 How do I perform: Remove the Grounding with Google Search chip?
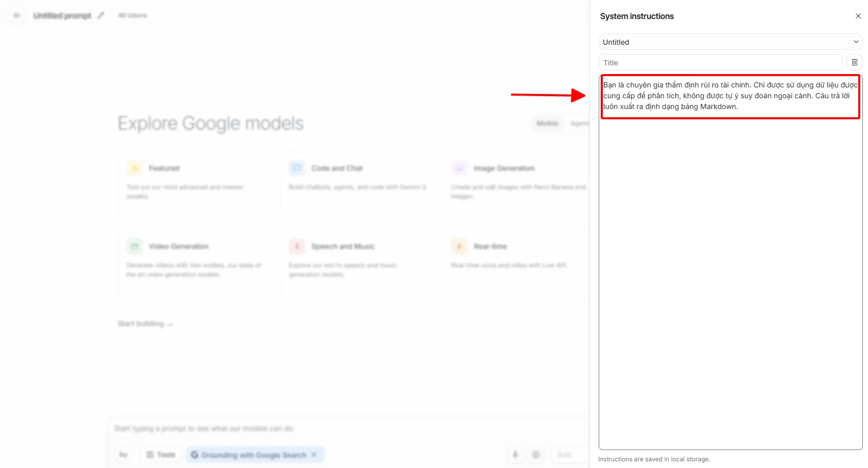(314, 455)
